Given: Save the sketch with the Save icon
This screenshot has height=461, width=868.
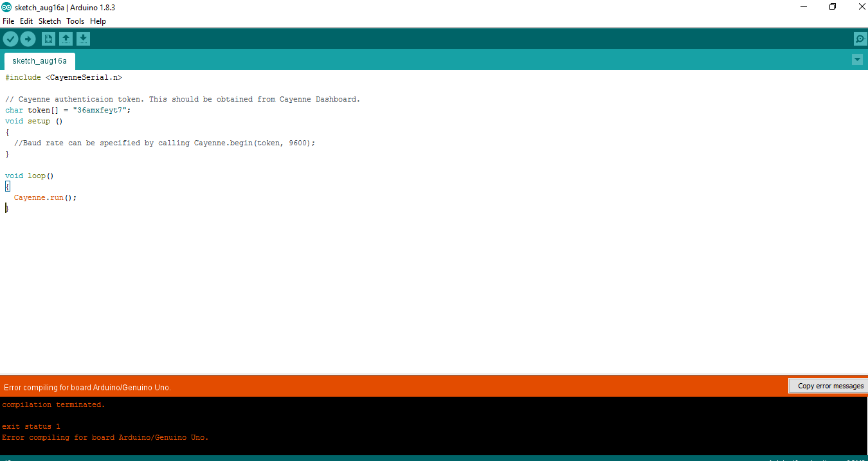Looking at the screenshot, I should (x=83, y=39).
